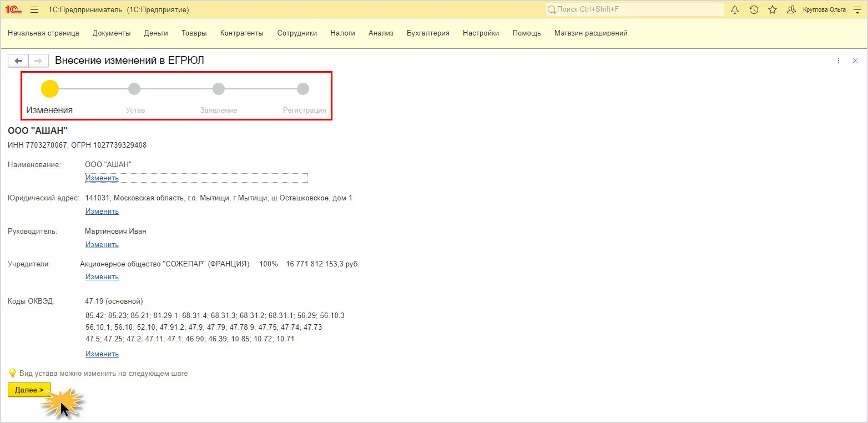Edit Коды ОКВЭД with the Изменить link
Image resolution: width=868 pixels, height=423 pixels.
102,354
